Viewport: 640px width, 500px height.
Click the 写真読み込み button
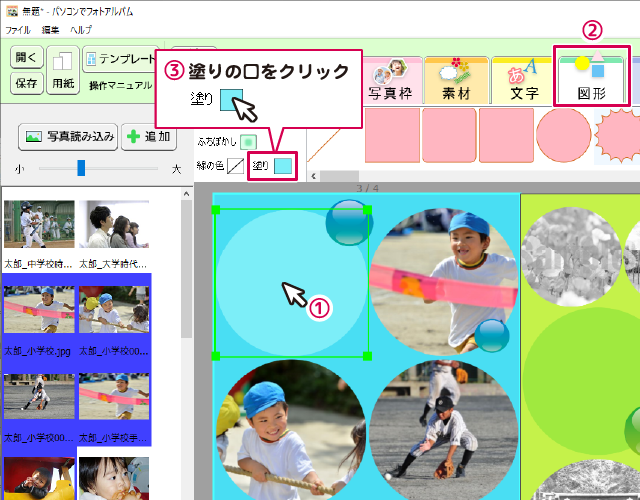click(68, 137)
